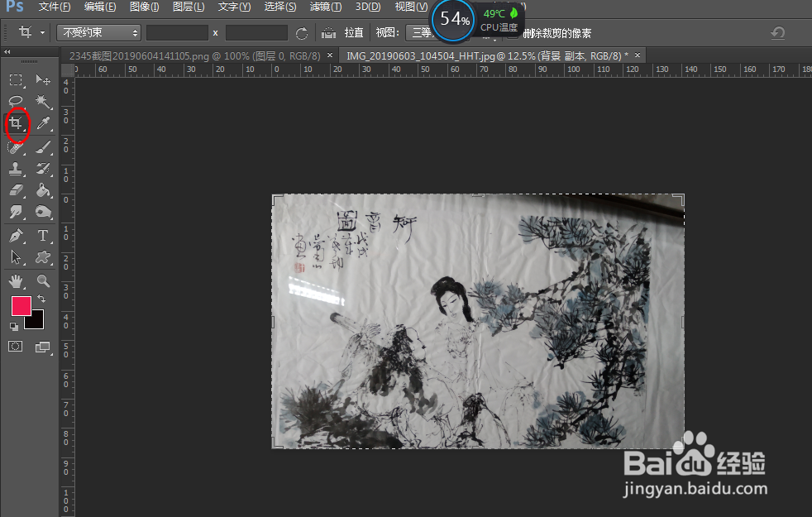Select the Sponge tool
Image resolution: width=812 pixels, height=517 pixels.
pyautogui.click(x=43, y=212)
